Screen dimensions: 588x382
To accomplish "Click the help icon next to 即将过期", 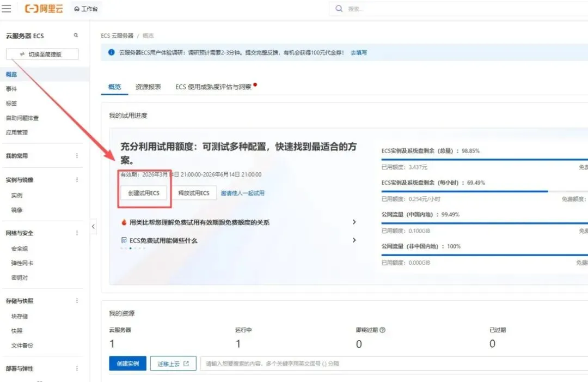I will 383,330.
